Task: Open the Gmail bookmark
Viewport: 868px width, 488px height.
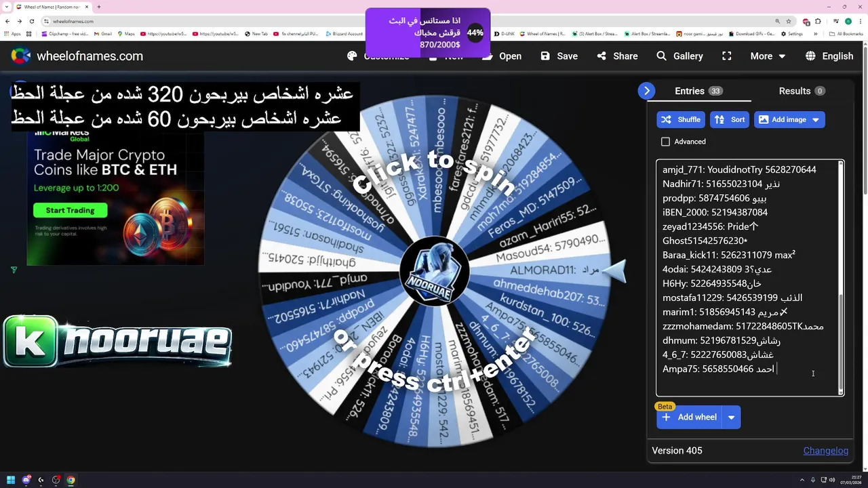Action: tap(102, 34)
